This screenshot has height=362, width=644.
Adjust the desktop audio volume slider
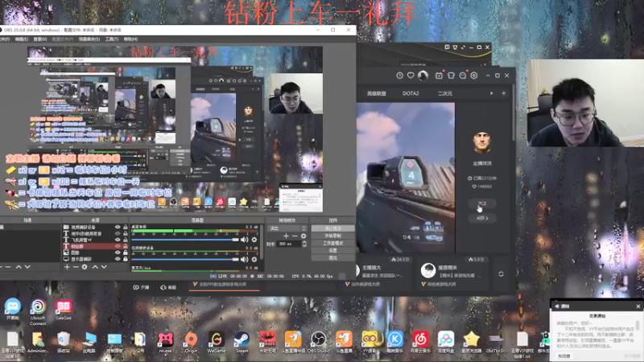[185, 240]
